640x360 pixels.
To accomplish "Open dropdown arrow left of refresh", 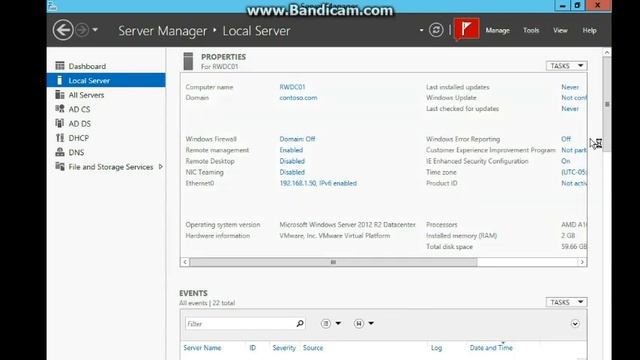I will [421, 30].
